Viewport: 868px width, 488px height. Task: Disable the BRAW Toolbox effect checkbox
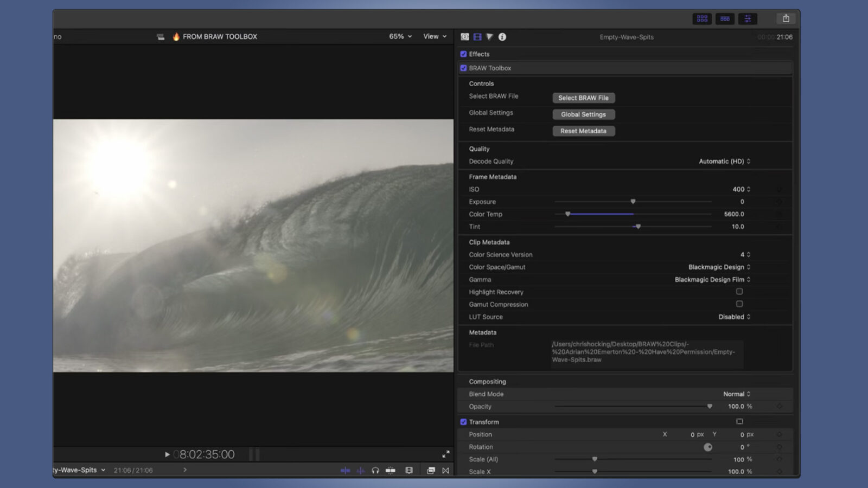(463, 68)
